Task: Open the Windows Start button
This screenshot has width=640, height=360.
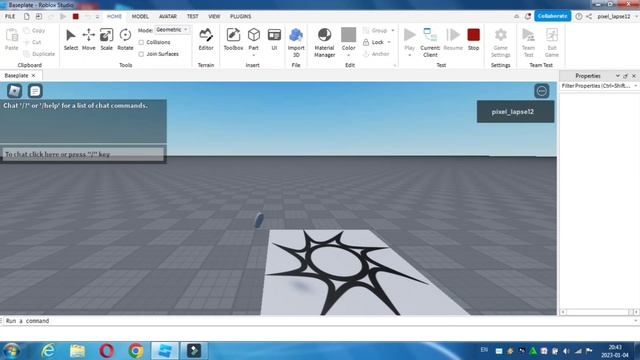Action: (11, 351)
